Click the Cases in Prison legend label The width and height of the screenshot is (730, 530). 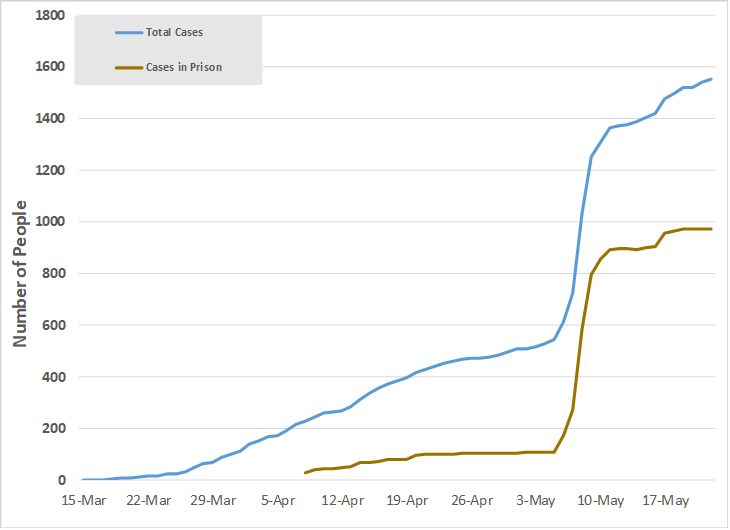pos(184,67)
